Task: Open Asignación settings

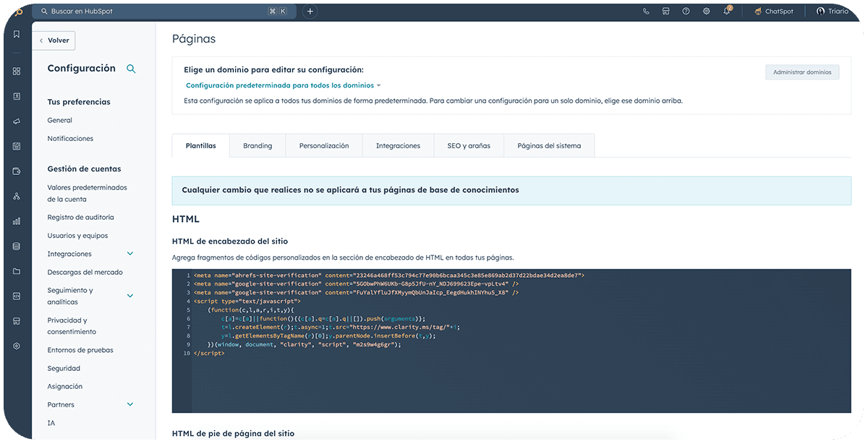Action: 65,387
